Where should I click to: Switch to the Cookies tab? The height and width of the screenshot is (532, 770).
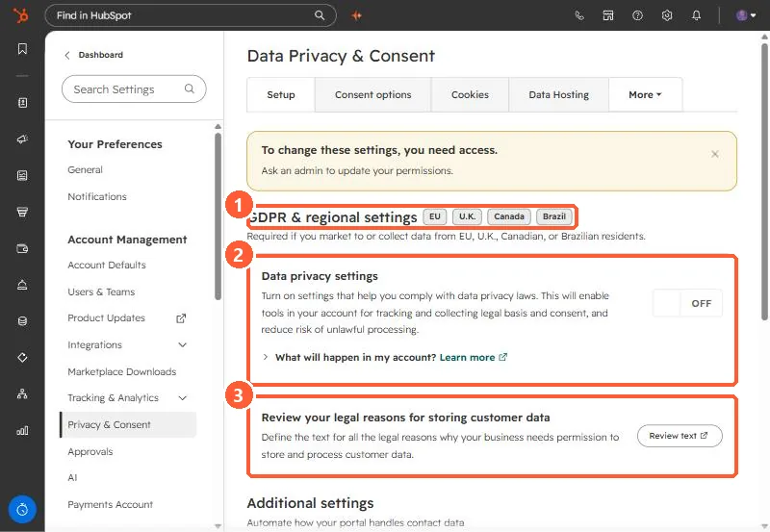pyautogui.click(x=470, y=94)
